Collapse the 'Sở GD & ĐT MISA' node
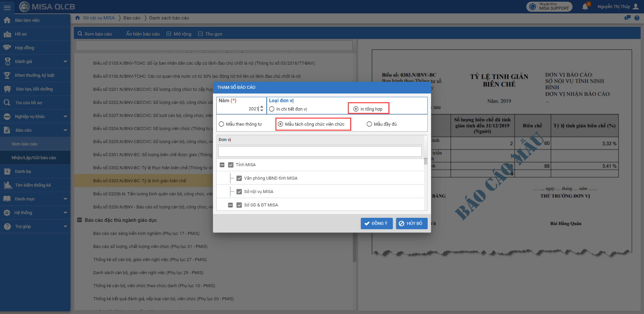644x314 pixels. click(230, 205)
